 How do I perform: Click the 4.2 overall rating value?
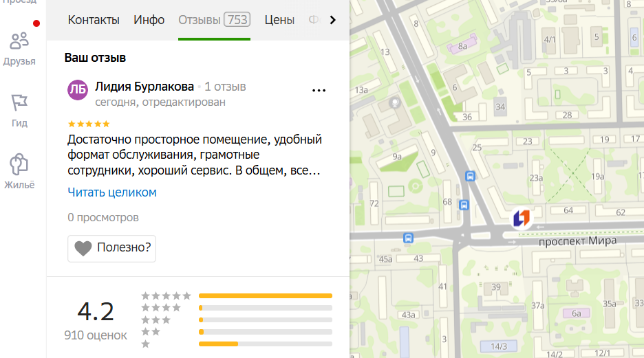(96, 312)
